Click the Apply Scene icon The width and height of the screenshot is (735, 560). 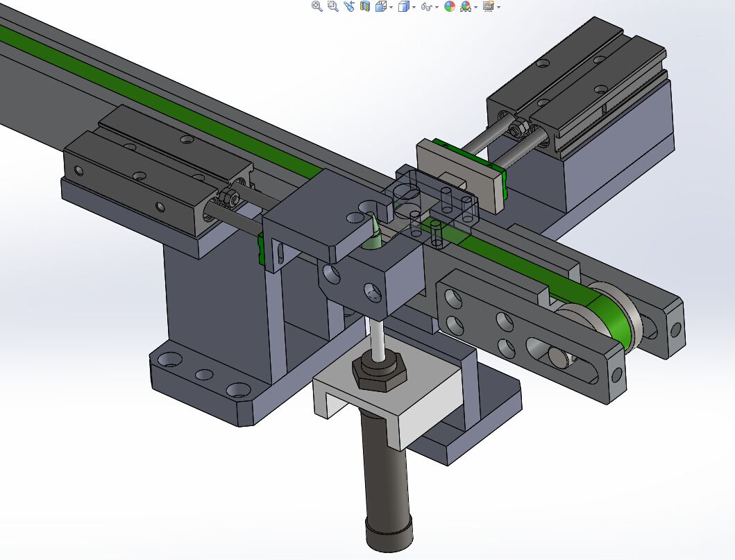pos(466,6)
